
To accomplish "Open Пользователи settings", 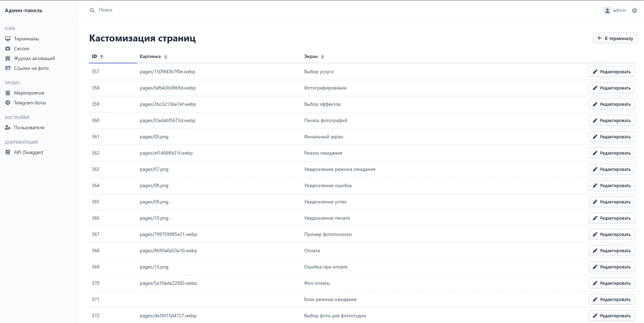I will [29, 128].
